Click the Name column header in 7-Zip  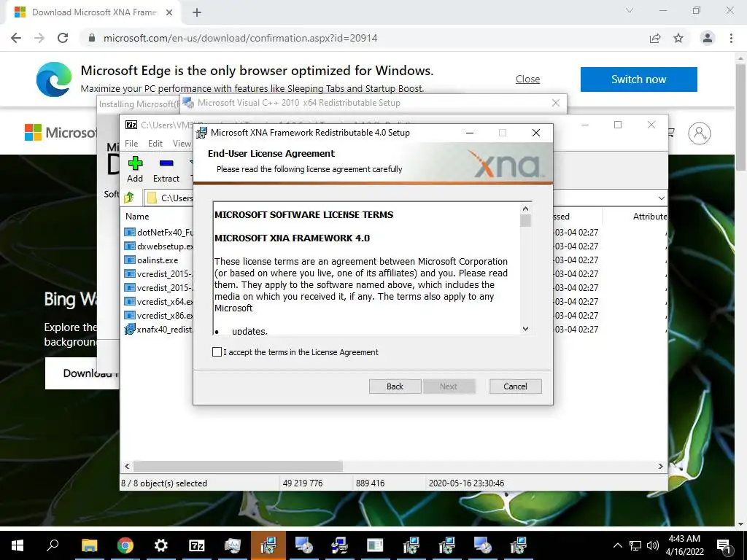pos(137,216)
